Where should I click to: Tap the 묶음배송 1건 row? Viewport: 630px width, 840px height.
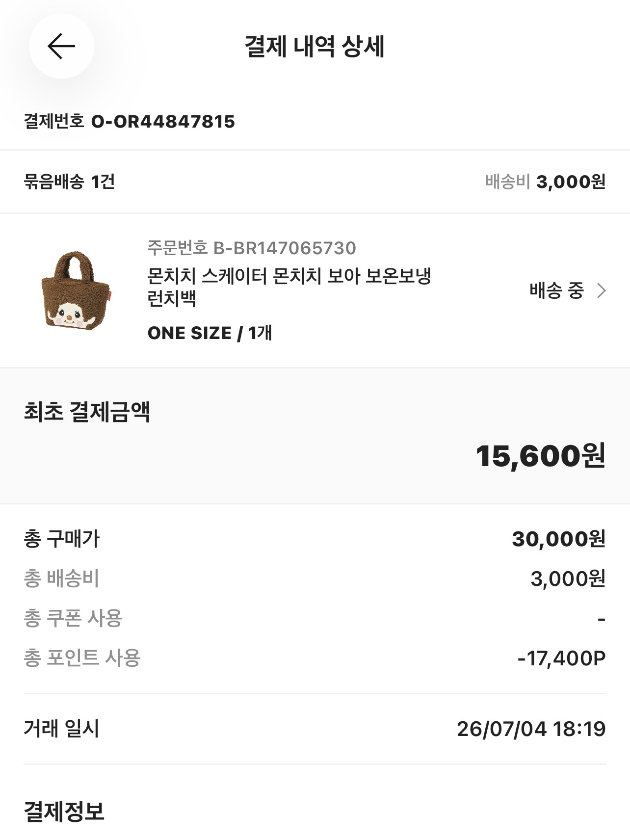coord(315,182)
